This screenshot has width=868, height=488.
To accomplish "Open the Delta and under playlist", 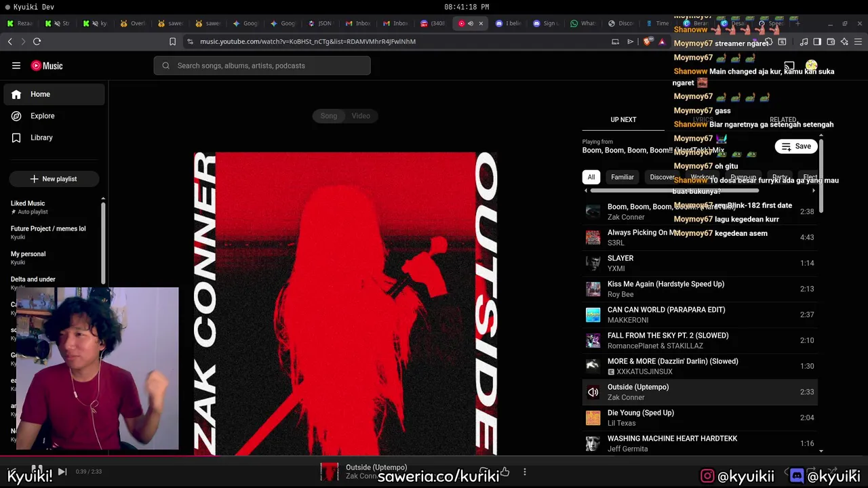I will 33,279.
